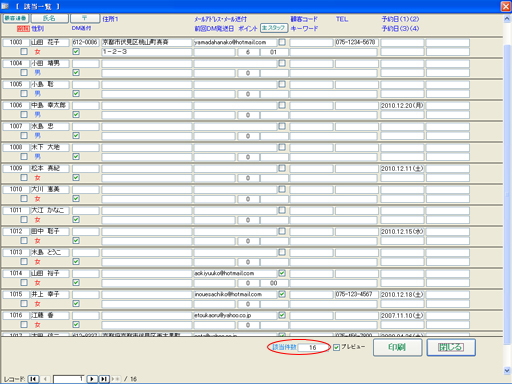Go to the next record in navigator
The image size is (512, 384).
92,379
